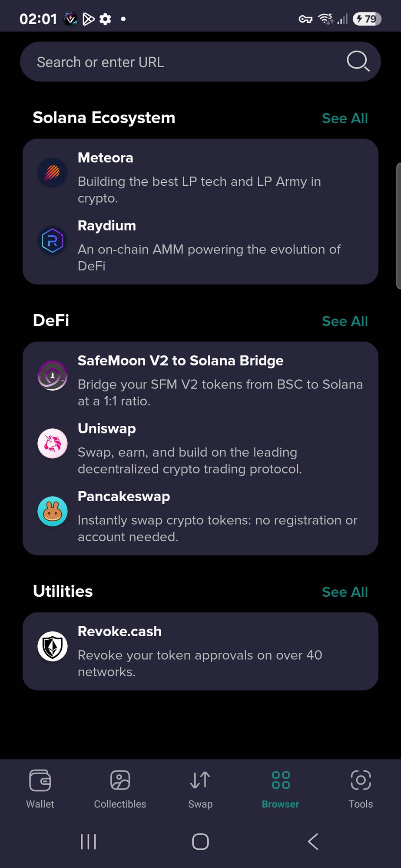
Task: Tap the Android recent apps button
Action: point(88,842)
